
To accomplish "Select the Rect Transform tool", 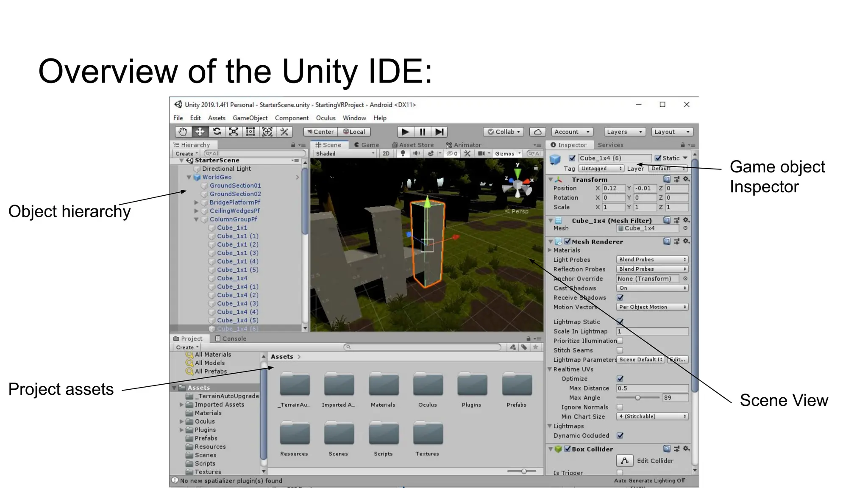I will [250, 132].
